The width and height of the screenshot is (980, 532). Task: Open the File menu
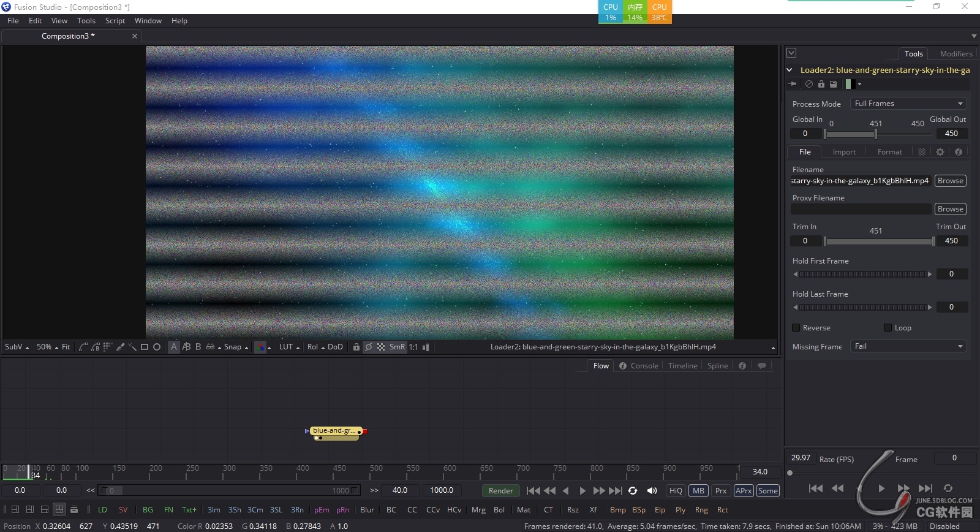tap(13, 21)
